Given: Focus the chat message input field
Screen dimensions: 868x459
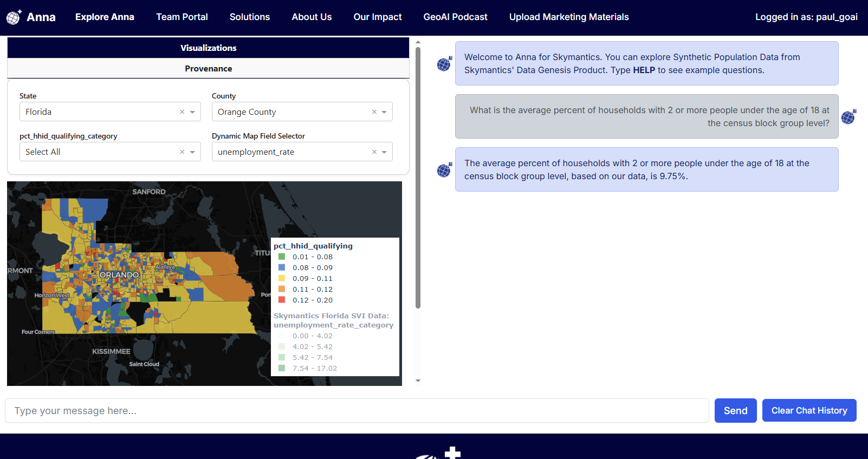Looking at the screenshot, I should 357,411.
